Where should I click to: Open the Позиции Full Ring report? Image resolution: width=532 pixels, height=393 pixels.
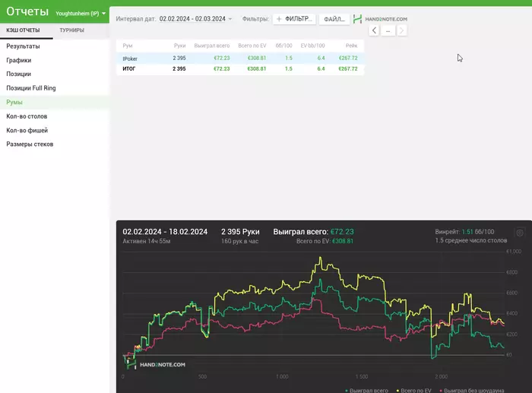pyautogui.click(x=31, y=88)
